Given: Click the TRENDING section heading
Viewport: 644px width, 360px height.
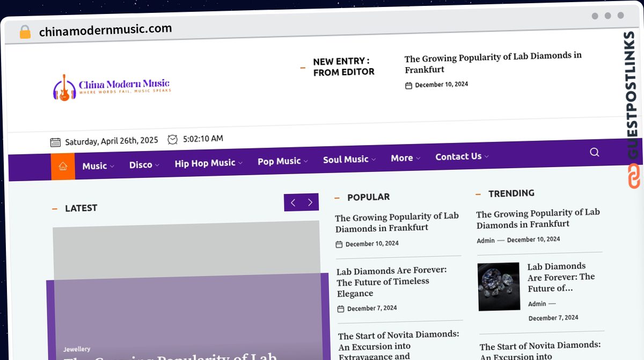Looking at the screenshot, I should click(511, 193).
